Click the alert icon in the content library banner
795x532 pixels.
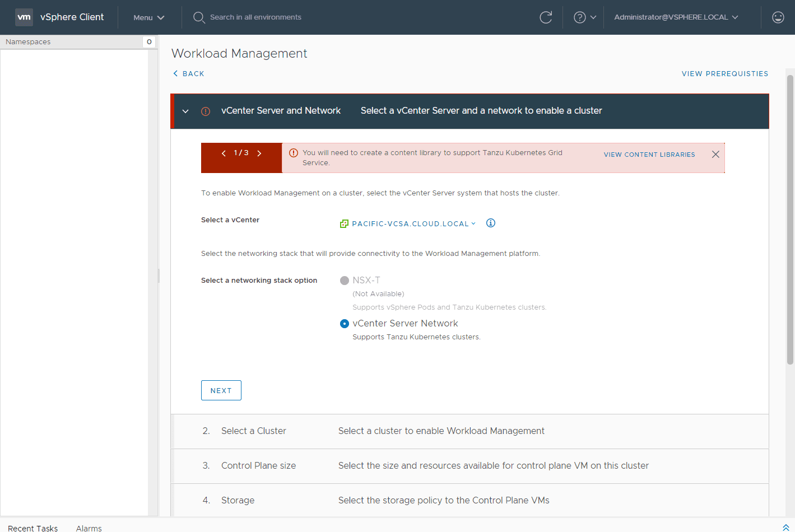(293, 152)
